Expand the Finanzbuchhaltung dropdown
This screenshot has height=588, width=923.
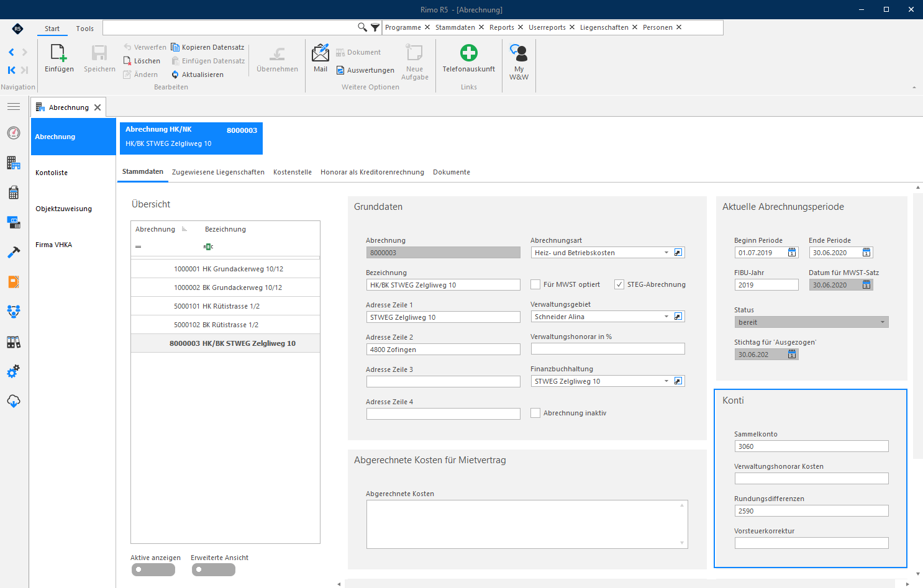[666, 381]
